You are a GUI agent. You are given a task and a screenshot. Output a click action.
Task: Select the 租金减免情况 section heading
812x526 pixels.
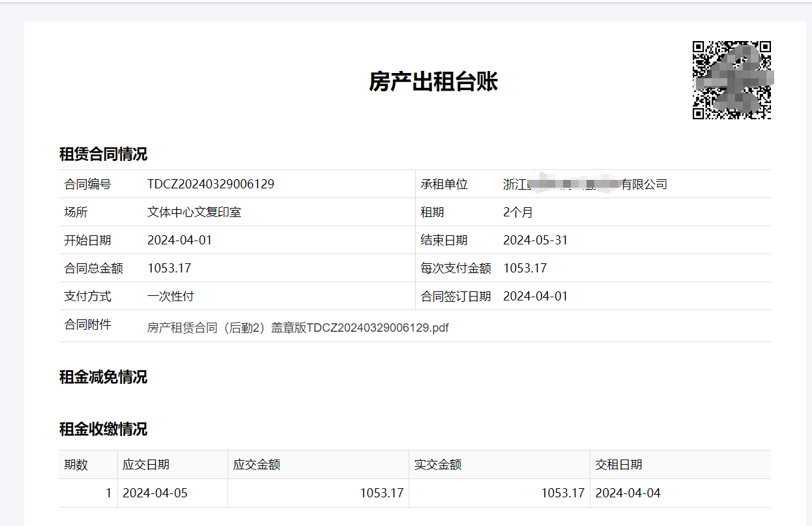click(102, 377)
